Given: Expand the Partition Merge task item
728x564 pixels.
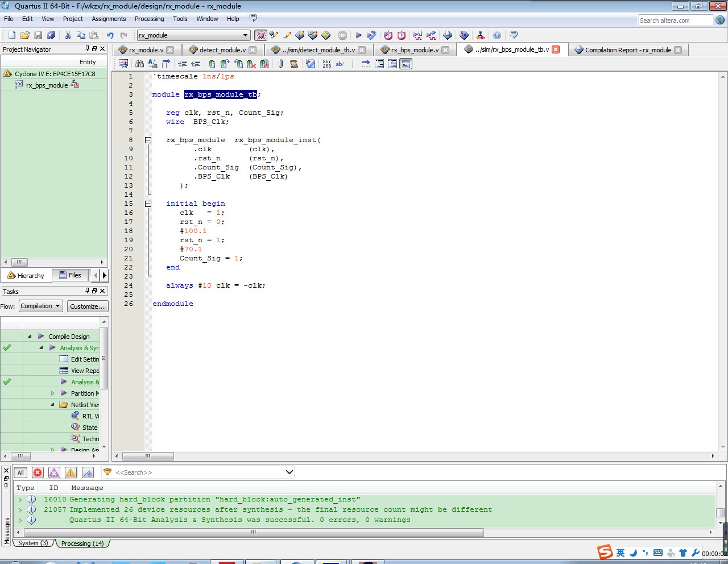Looking at the screenshot, I should (x=52, y=393).
